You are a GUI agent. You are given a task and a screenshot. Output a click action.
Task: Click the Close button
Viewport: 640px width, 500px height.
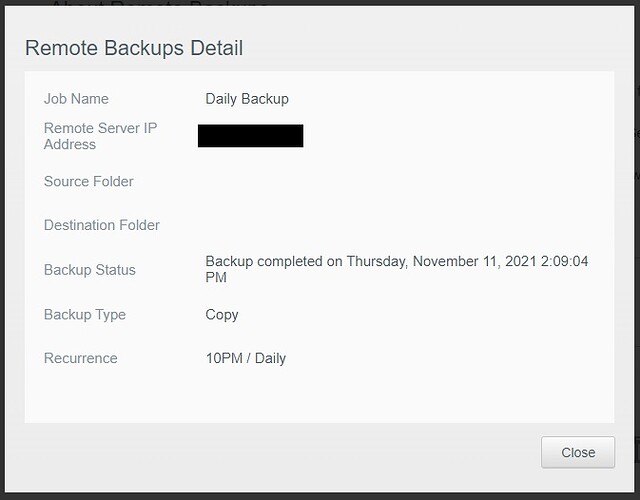(578, 452)
